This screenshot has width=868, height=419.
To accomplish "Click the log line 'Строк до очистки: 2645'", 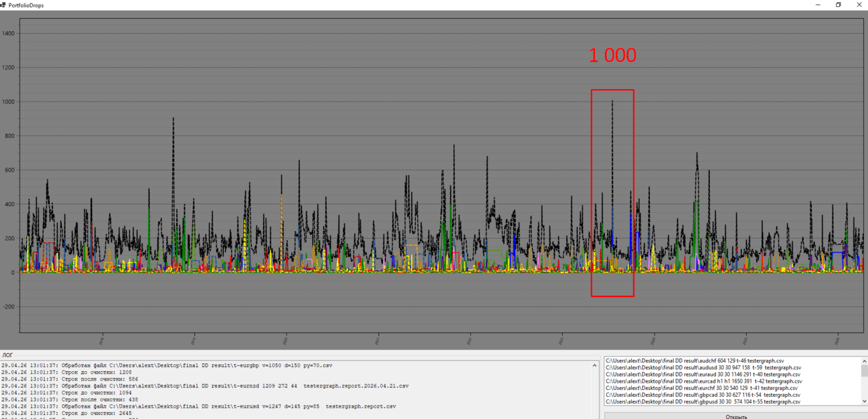I will pos(66,413).
